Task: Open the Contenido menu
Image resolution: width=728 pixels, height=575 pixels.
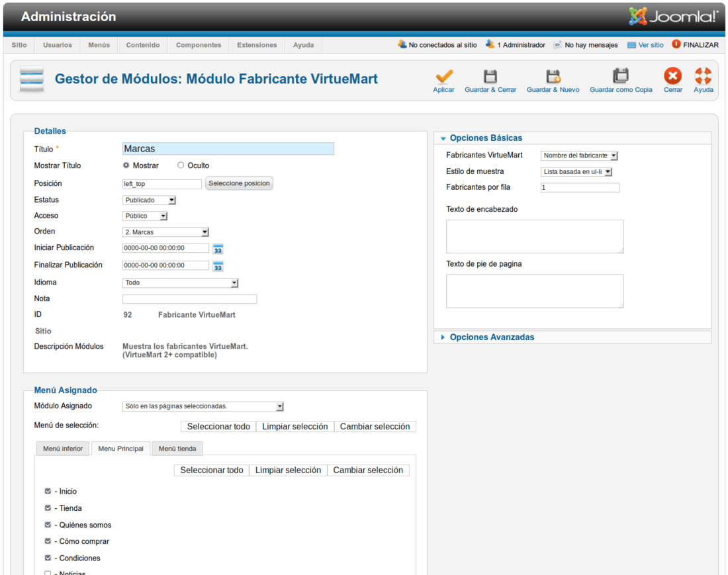Action: coord(143,45)
